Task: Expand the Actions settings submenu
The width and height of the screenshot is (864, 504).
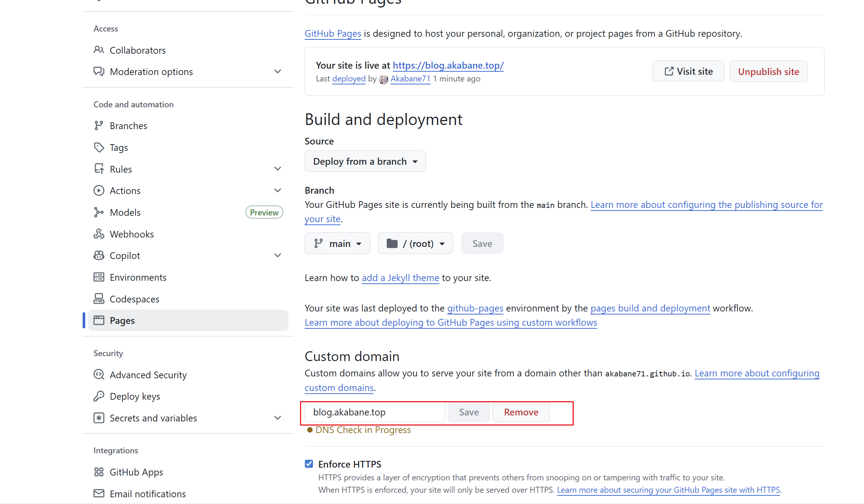Action: pyautogui.click(x=277, y=191)
